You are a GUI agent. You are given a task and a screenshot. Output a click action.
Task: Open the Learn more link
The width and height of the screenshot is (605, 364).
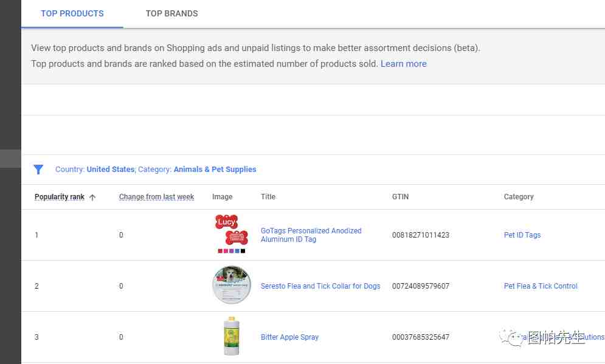point(403,64)
